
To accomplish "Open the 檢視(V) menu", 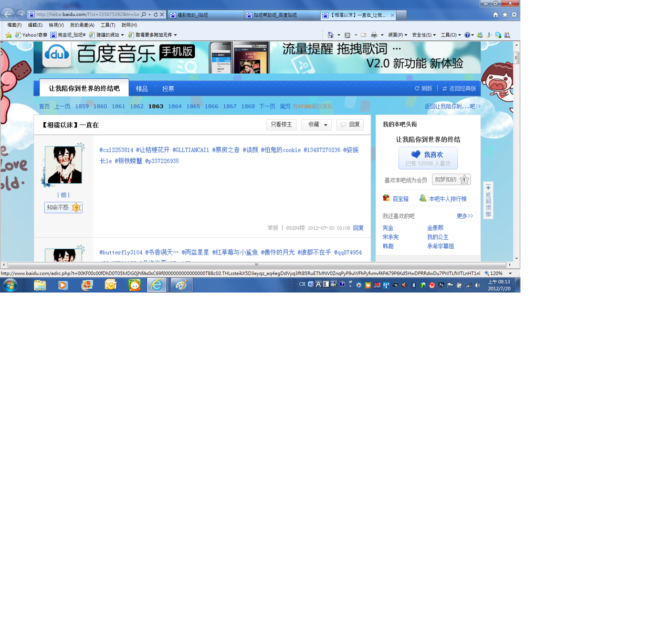I will (x=56, y=25).
